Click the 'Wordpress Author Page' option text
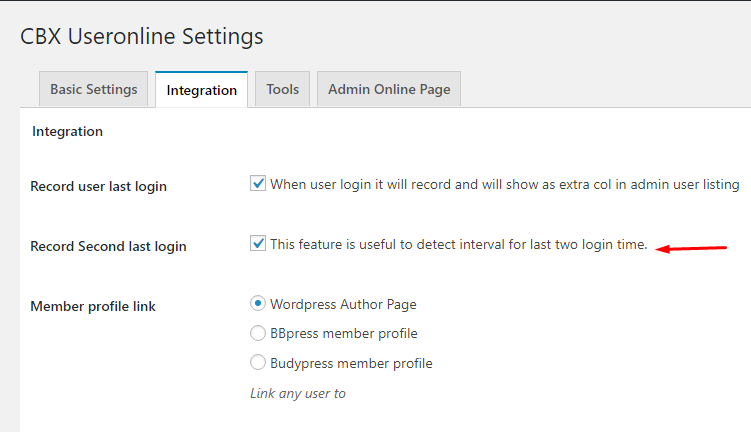The width and height of the screenshot is (751, 432). pos(343,305)
